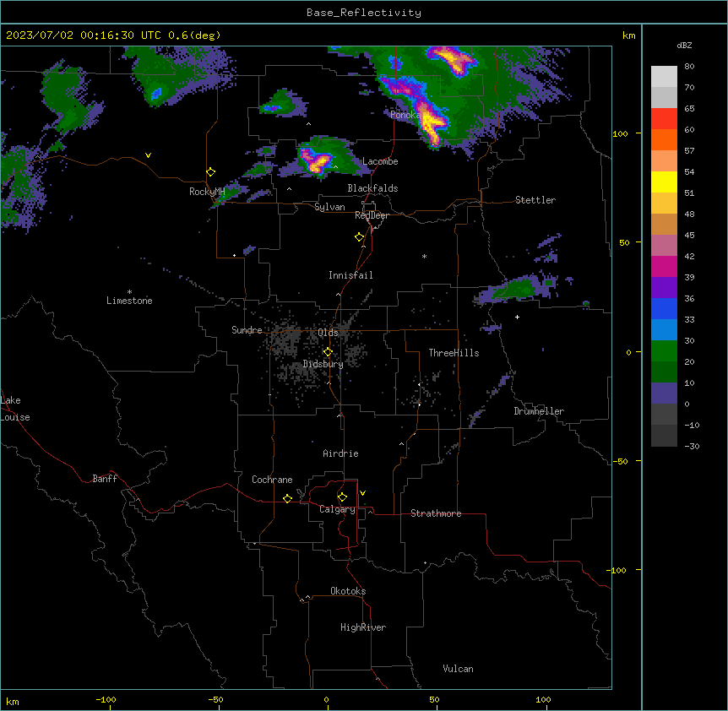
Task: Click the HighRiver label
Action: coord(363,627)
